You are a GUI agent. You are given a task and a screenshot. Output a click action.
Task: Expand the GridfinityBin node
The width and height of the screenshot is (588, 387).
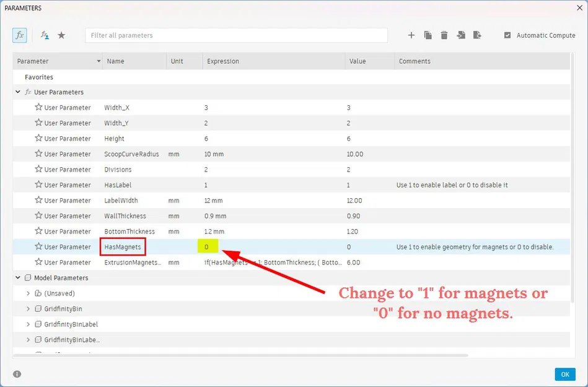click(28, 309)
